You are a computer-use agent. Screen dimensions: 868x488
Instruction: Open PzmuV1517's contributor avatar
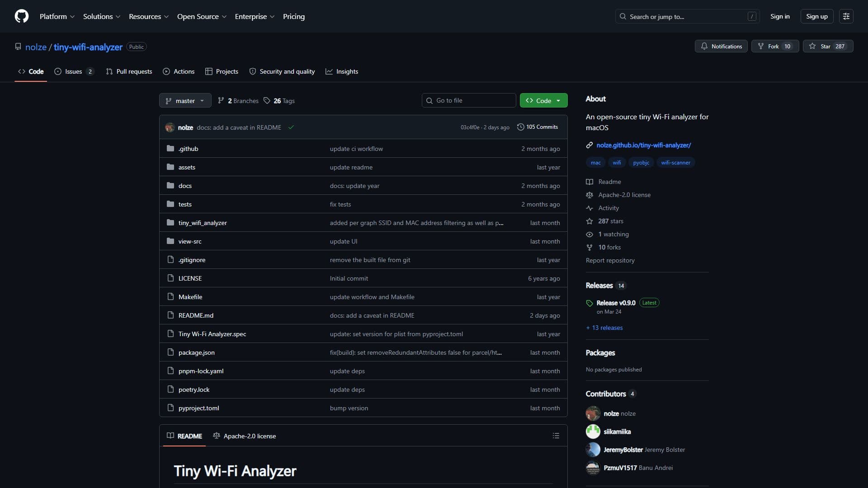click(x=593, y=468)
